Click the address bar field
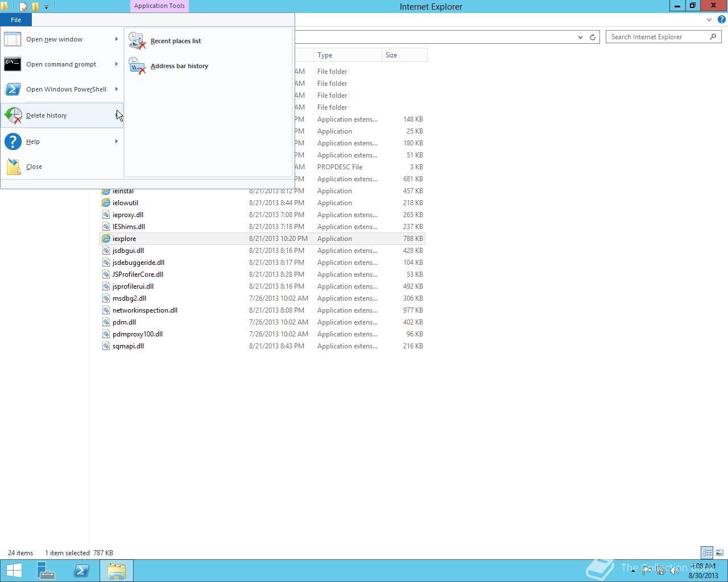Viewport: 728px width, 582px height. click(435, 37)
